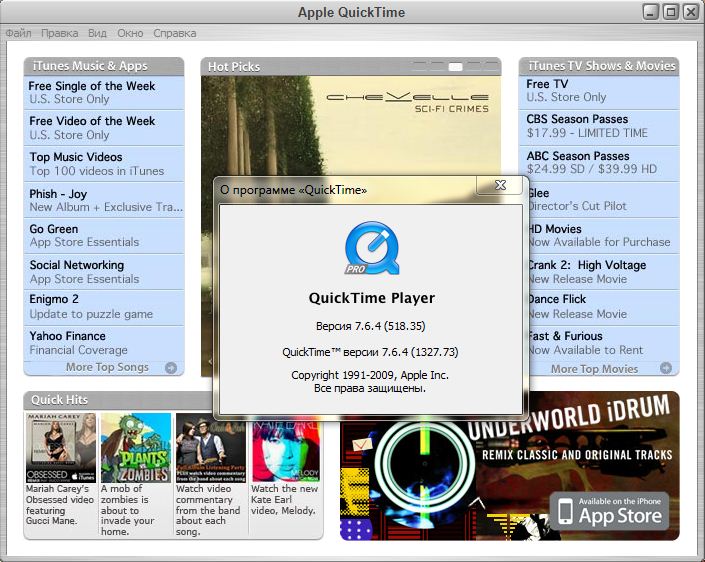
Task: Select Crank 2: High Voltage movie
Action: [x=604, y=272]
